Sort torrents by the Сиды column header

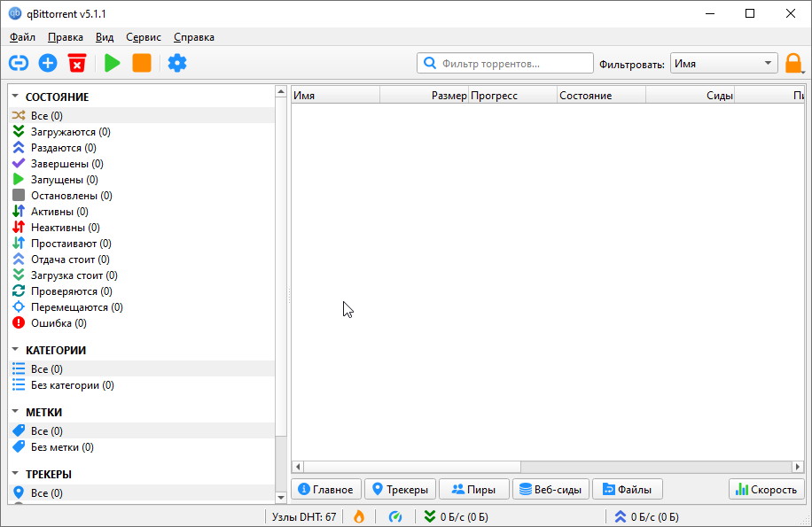pos(690,95)
